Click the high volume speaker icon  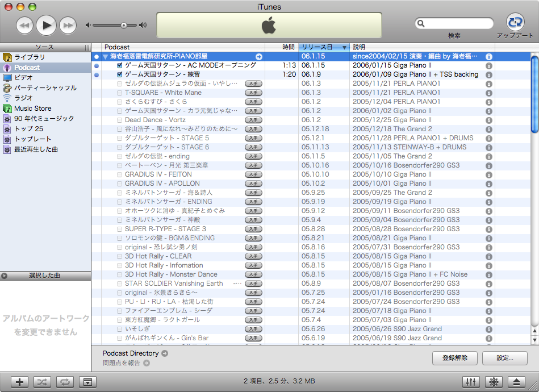point(143,25)
